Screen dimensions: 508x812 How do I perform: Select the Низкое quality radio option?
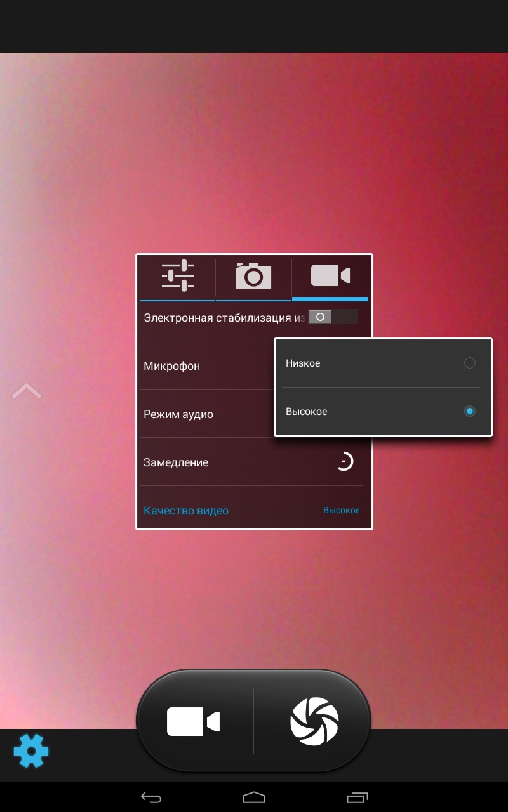click(469, 363)
